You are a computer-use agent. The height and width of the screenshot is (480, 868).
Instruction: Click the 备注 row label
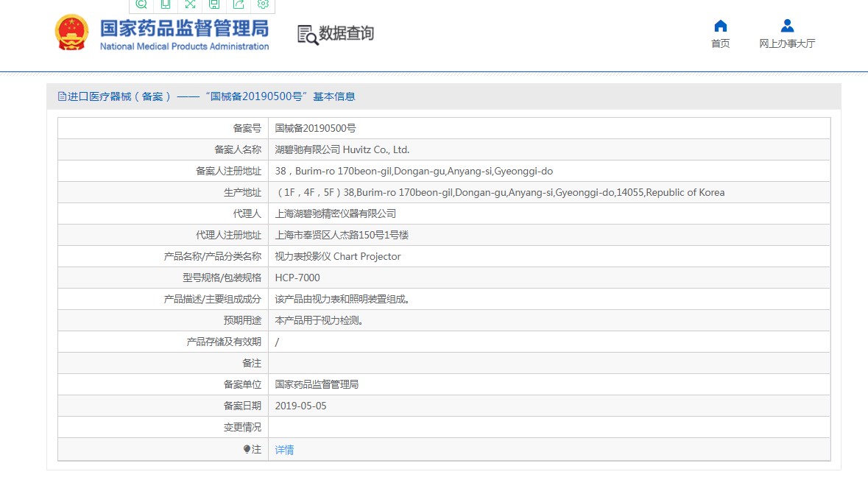[252, 363]
